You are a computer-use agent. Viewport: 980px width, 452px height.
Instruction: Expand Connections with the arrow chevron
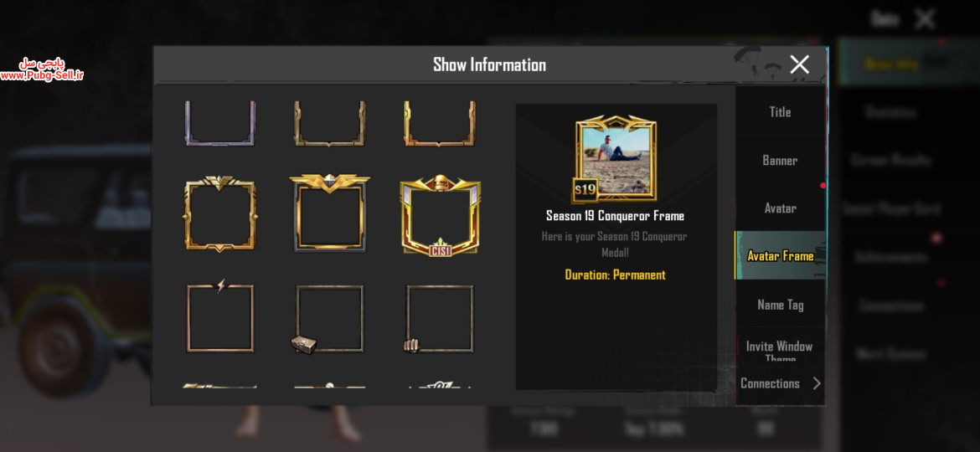(817, 383)
